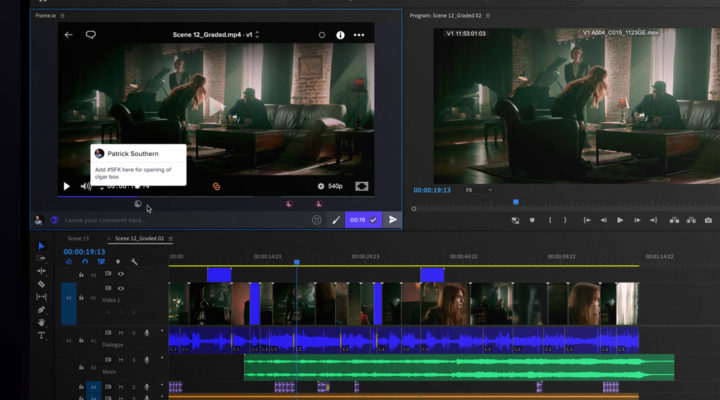Open Frame.io more options ellipsis
720x400 pixels.
click(x=359, y=35)
